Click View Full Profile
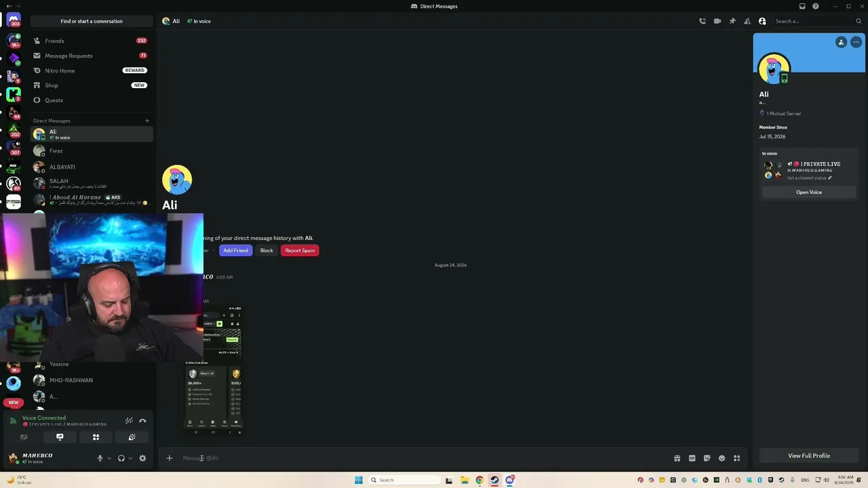This screenshot has height=488, width=868. click(809, 456)
